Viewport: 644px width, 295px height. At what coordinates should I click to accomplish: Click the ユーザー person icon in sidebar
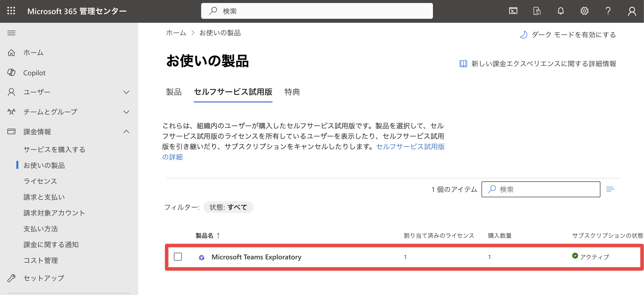tap(11, 92)
